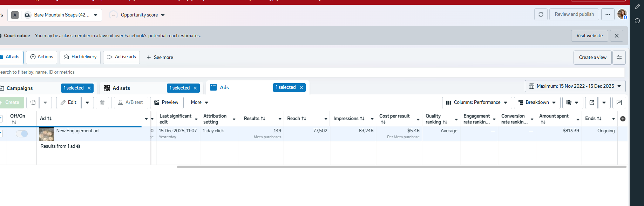Click the New Engagement ad name
The height and width of the screenshot is (206, 644).
coord(77,131)
